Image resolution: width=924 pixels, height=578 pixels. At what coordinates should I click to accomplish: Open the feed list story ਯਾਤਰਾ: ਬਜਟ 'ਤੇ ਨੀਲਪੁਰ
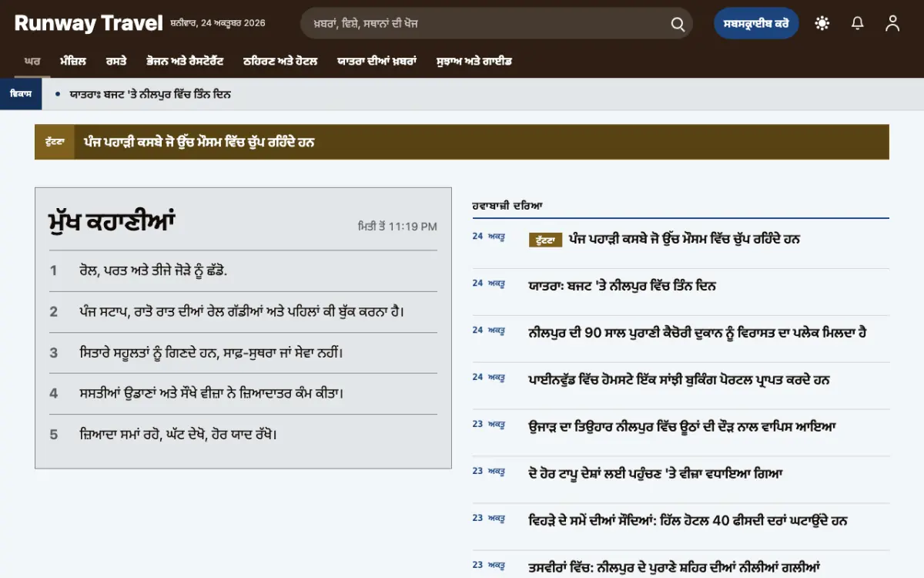pyautogui.click(x=622, y=286)
